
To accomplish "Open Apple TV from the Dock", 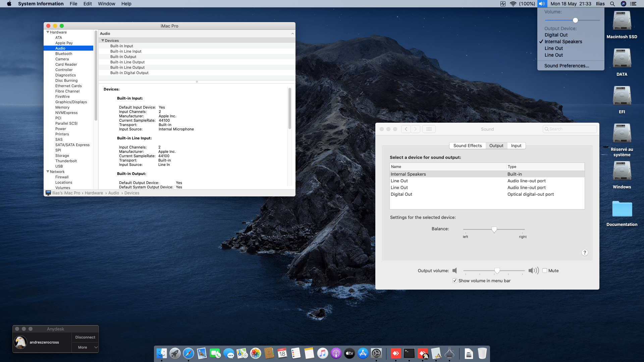I will (350, 353).
